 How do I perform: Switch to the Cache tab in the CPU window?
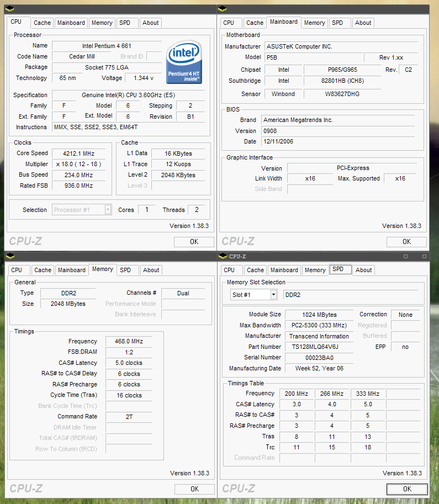click(x=42, y=23)
